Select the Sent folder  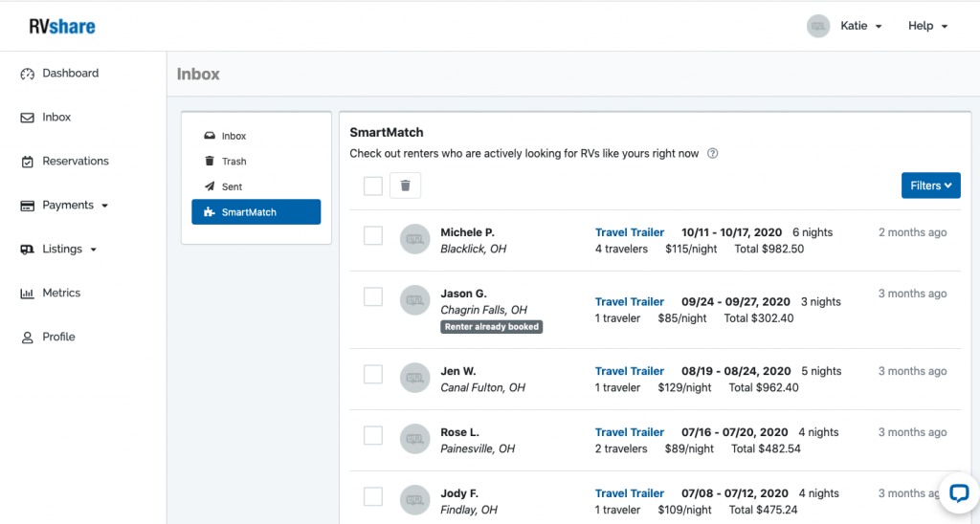[232, 186]
